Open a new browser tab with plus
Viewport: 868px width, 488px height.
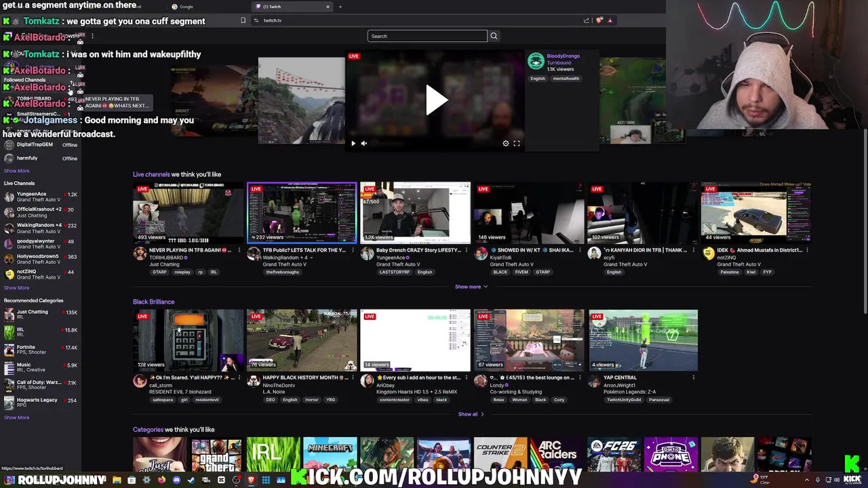point(340,7)
